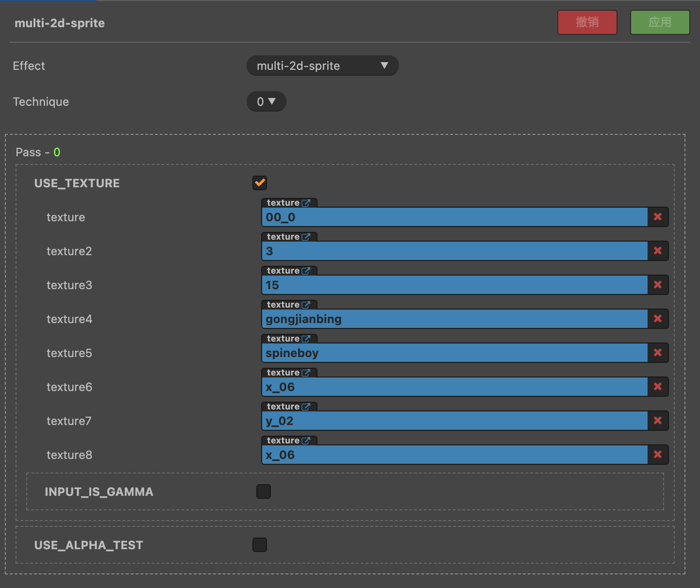Open the asset link icon above texture3's 15
The image size is (700, 588).
(x=306, y=271)
